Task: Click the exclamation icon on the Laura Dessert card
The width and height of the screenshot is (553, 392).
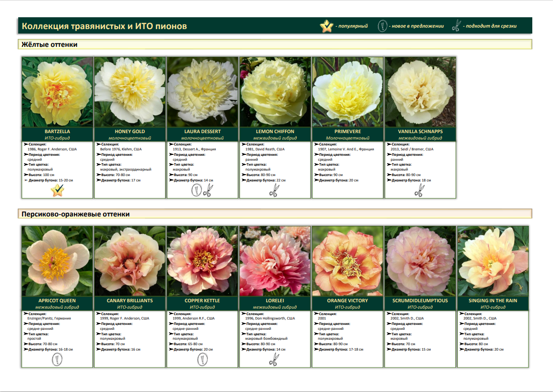Action: coord(196,190)
